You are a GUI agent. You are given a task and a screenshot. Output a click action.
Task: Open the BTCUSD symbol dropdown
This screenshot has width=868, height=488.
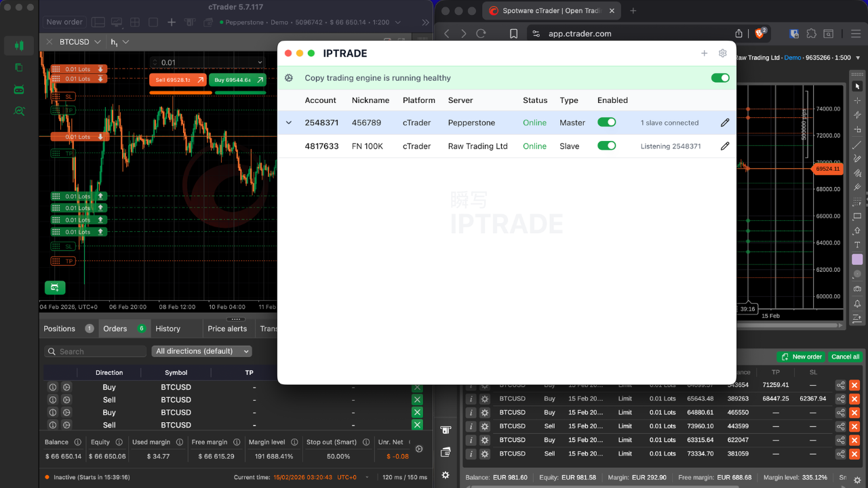(x=80, y=42)
